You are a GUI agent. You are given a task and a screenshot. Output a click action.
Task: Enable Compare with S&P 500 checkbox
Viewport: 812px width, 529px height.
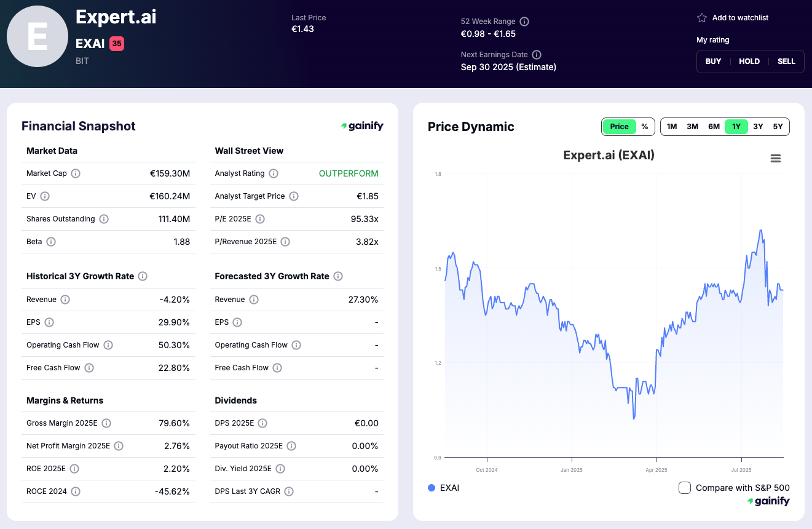click(x=685, y=488)
